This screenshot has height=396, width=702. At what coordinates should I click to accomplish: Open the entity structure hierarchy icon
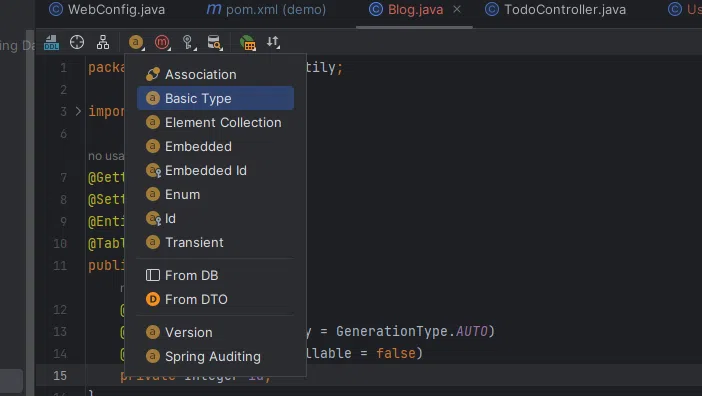tap(103, 43)
